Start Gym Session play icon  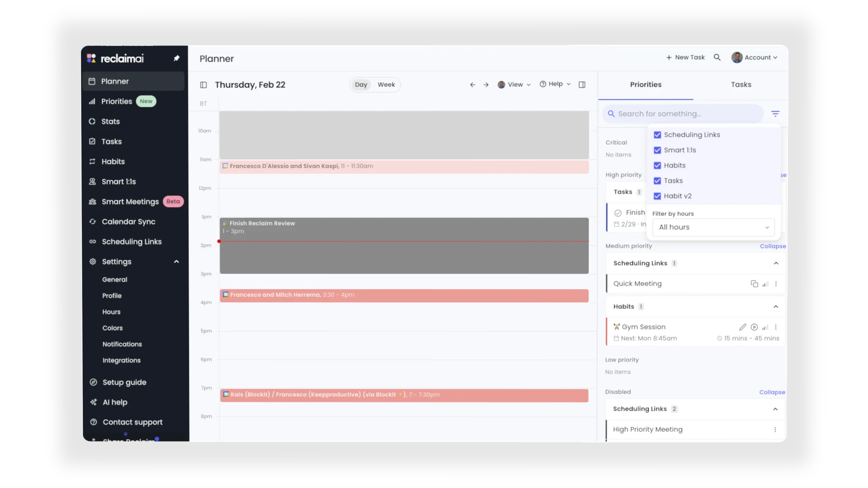[x=754, y=327]
